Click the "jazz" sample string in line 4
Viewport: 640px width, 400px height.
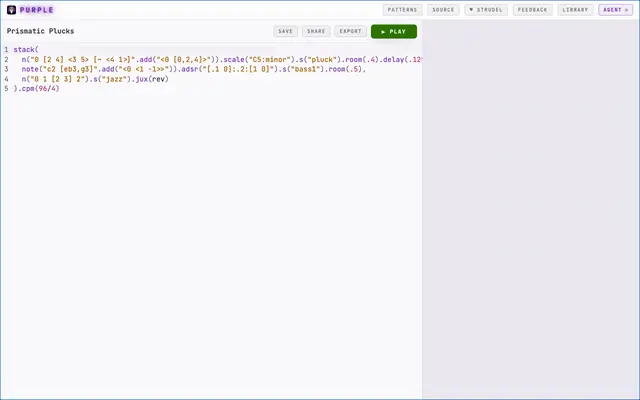[x=114, y=79]
